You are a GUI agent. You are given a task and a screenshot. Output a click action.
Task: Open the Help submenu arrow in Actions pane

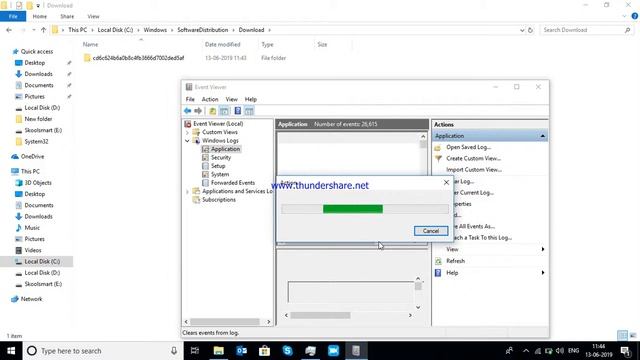tap(542, 273)
